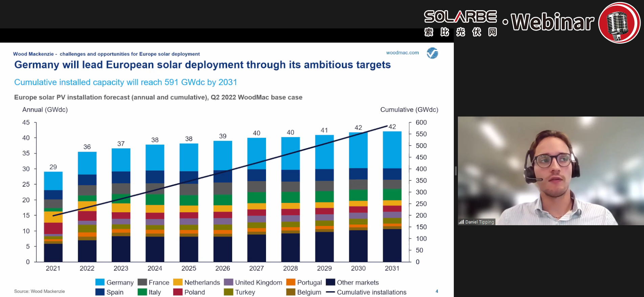Click the signal strength icon beside Daniel Tipping
This screenshot has height=297, width=644.
461,222
